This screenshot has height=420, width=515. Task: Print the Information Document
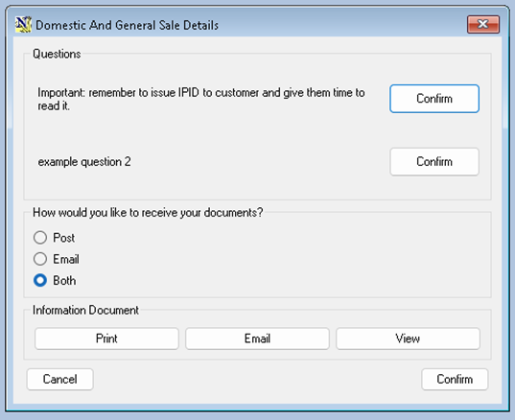[x=106, y=338]
